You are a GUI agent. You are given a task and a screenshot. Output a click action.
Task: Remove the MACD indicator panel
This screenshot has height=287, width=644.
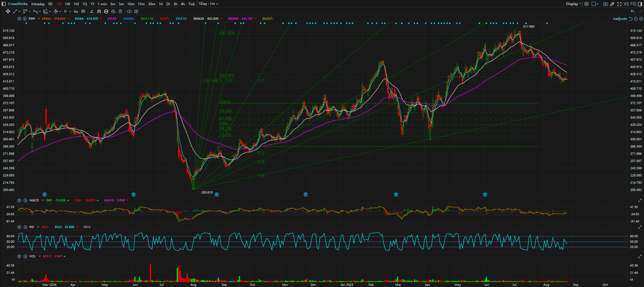coord(25,200)
